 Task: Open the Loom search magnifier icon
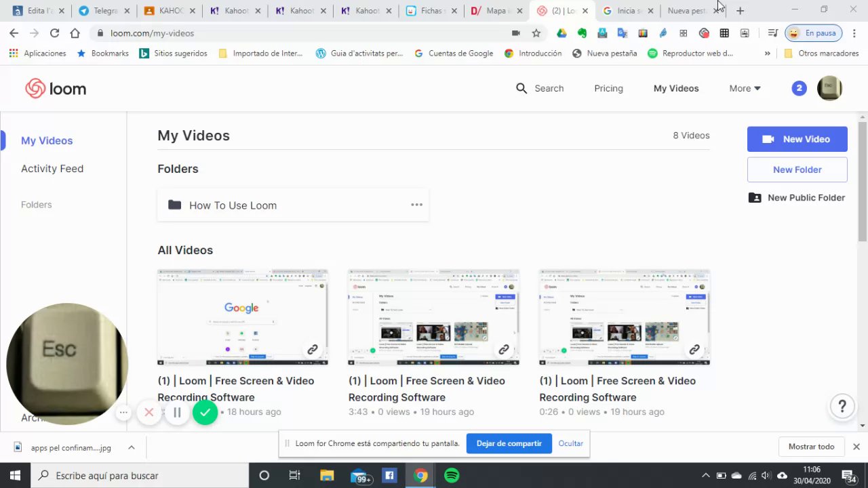[x=521, y=88]
